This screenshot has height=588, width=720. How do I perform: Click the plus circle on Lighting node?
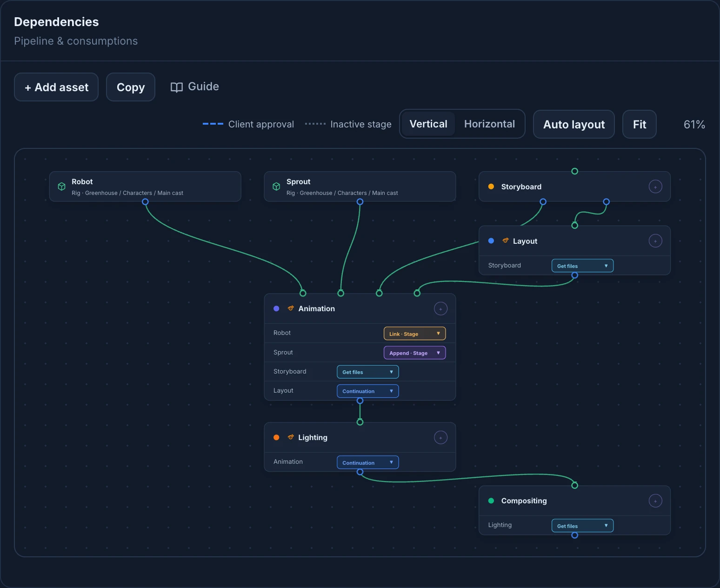[440, 437]
